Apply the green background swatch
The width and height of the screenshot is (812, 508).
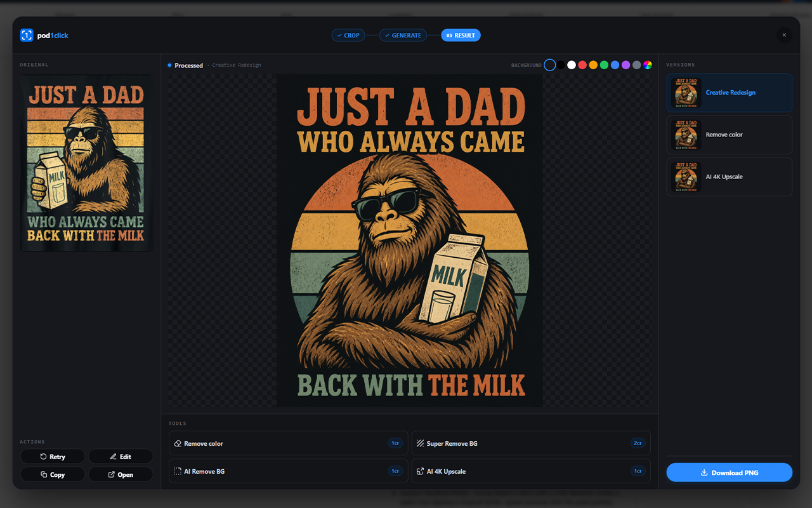pos(604,65)
